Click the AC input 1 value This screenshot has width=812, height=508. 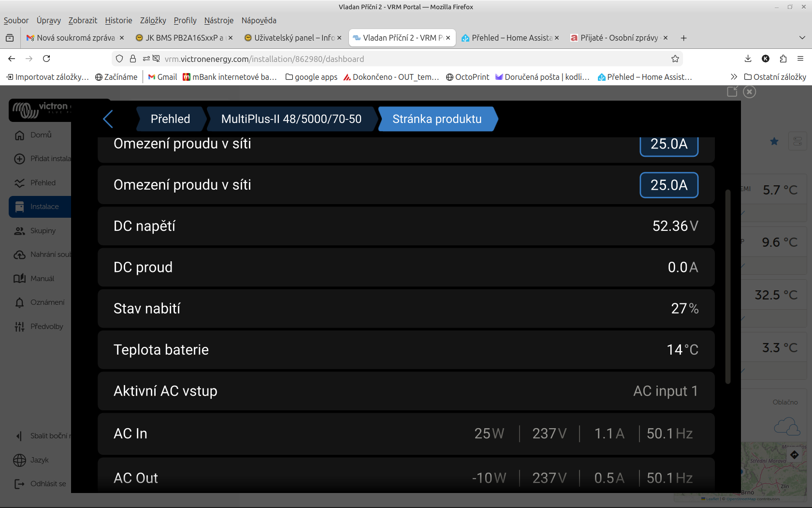click(x=666, y=391)
